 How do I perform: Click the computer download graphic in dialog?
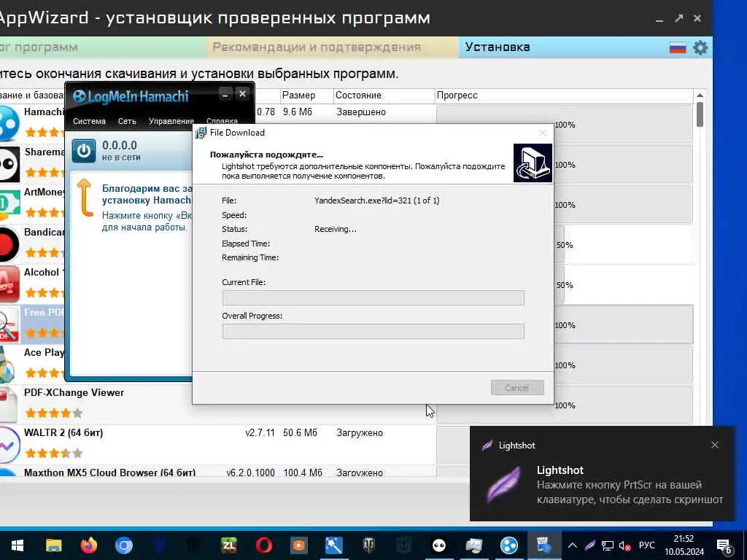[x=533, y=163]
